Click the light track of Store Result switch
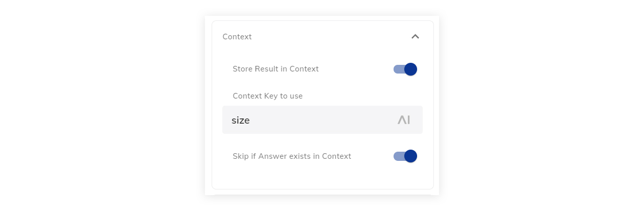The width and height of the screenshot is (644, 215). click(398, 69)
